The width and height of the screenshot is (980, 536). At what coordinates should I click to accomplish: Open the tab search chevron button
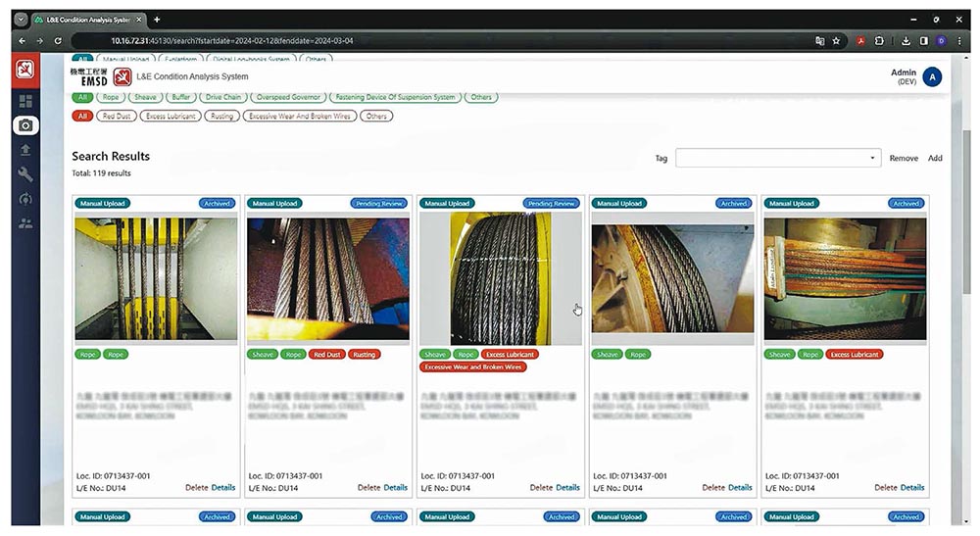pos(21,20)
